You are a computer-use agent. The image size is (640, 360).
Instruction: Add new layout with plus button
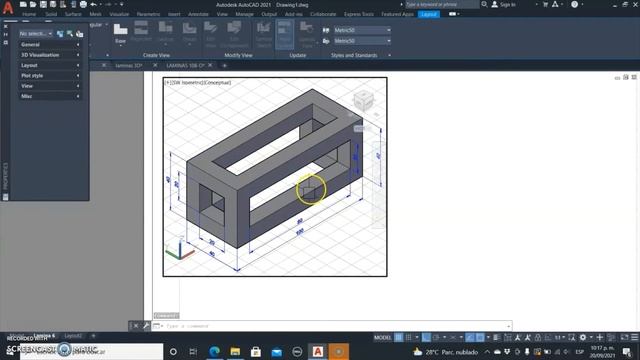click(x=93, y=336)
